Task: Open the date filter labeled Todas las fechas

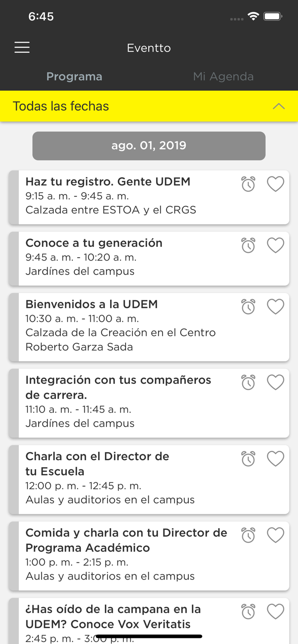Action: tap(60, 106)
